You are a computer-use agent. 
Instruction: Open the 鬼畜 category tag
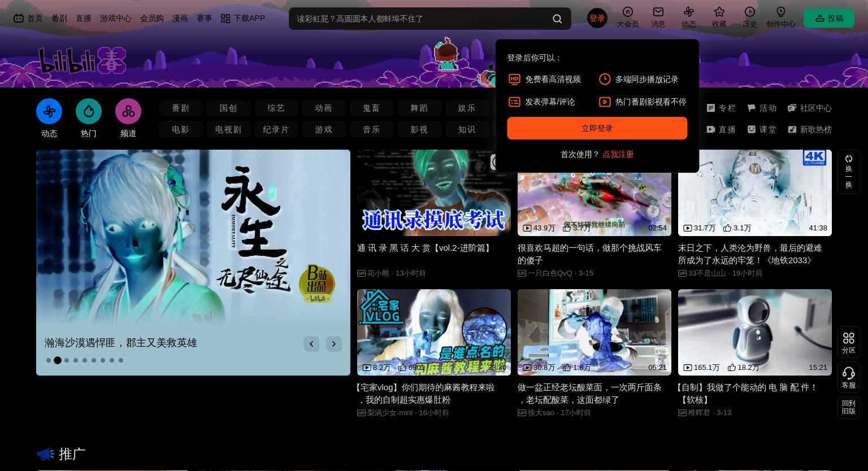(x=371, y=108)
